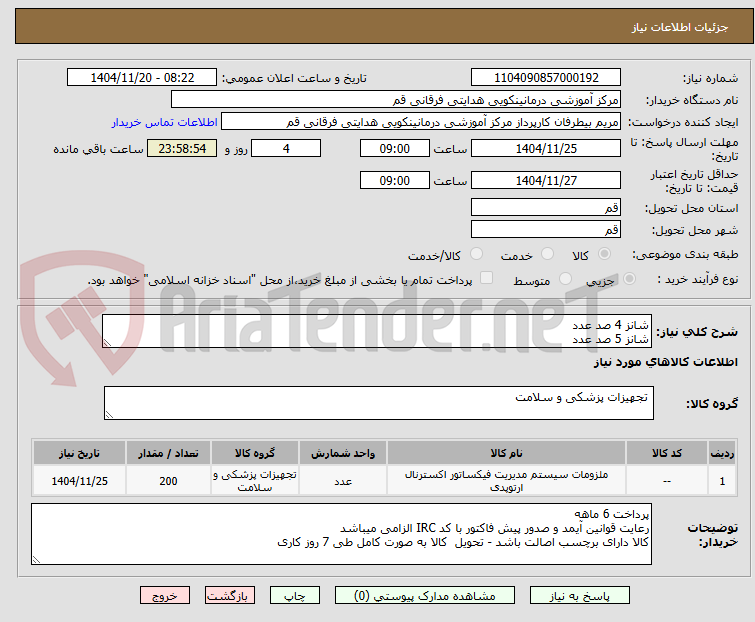
Task: Click the تعداد / مقدار column header
Action: click(x=168, y=453)
